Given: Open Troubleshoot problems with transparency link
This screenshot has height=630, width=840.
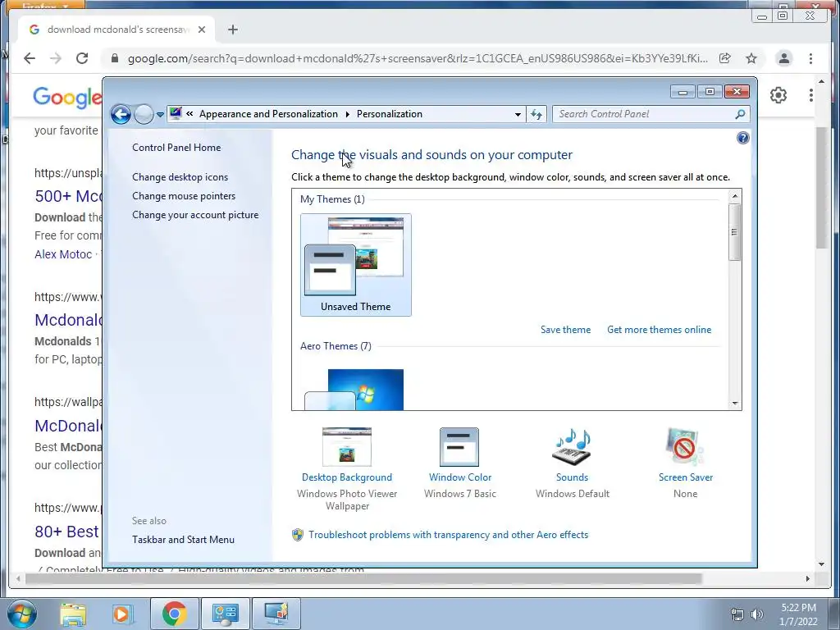Looking at the screenshot, I should pyautogui.click(x=448, y=535).
